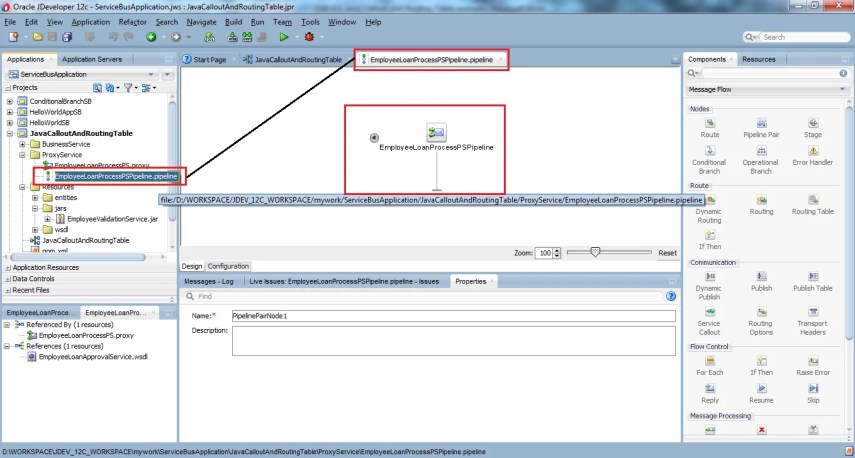Select the Dynamic Routing component icon
855x458 pixels.
click(x=709, y=200)
